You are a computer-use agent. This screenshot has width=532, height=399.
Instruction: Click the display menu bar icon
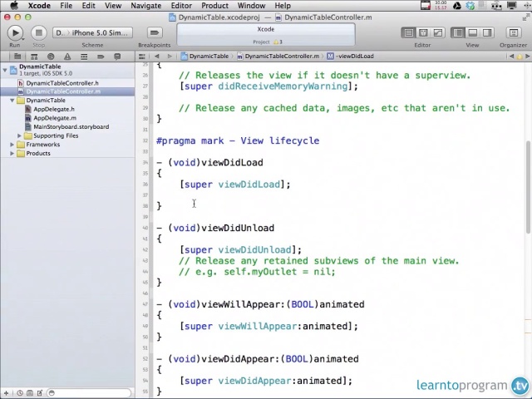[511, 6]
